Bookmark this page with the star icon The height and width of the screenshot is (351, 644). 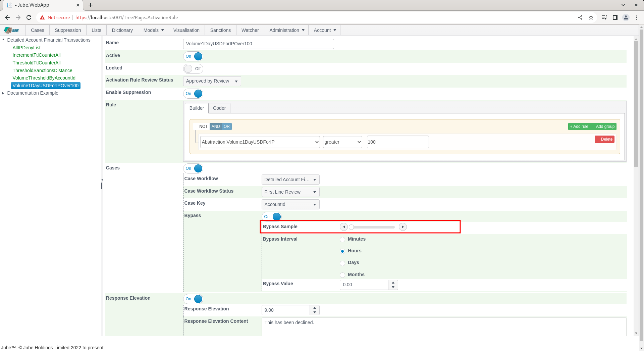pyautogui.click(x=591, y=17)
